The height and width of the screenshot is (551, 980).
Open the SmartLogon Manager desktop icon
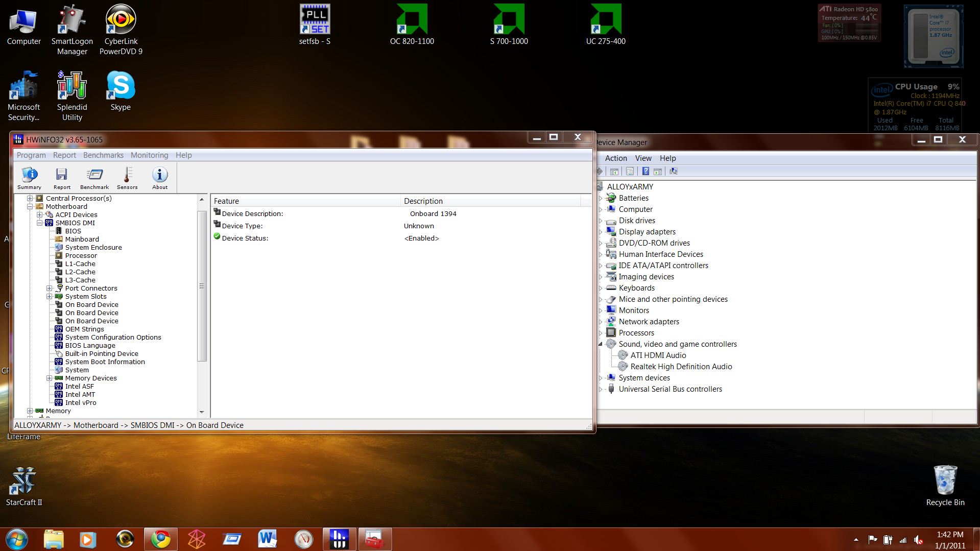(72, 30)
